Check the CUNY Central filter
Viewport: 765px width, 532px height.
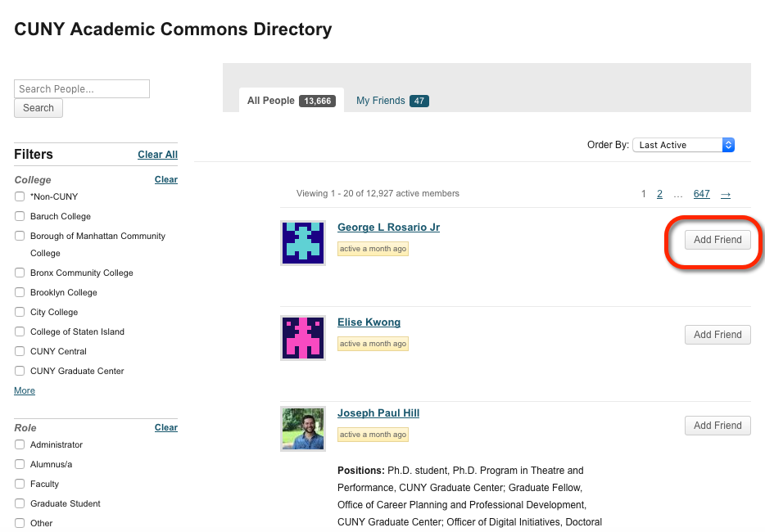pos(20,351)
